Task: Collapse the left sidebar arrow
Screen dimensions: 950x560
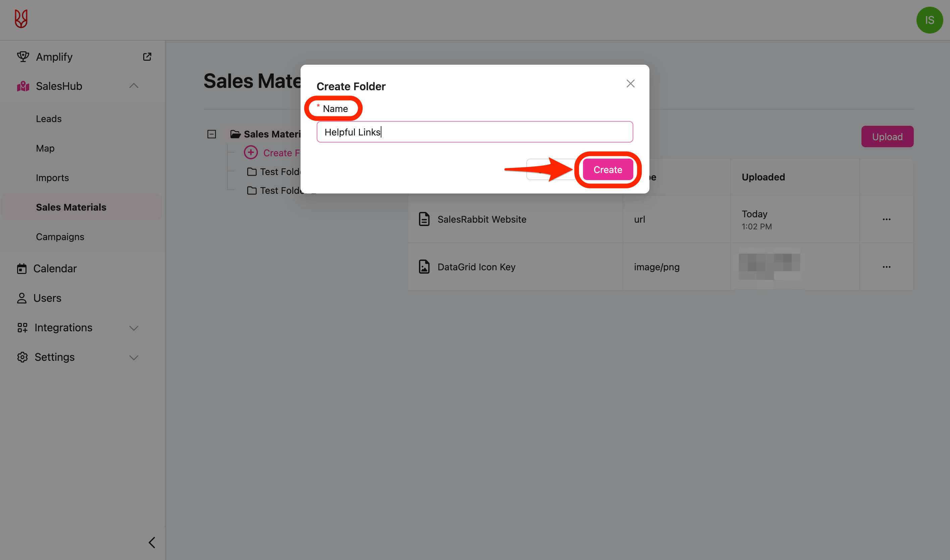Action: (152, 542)
